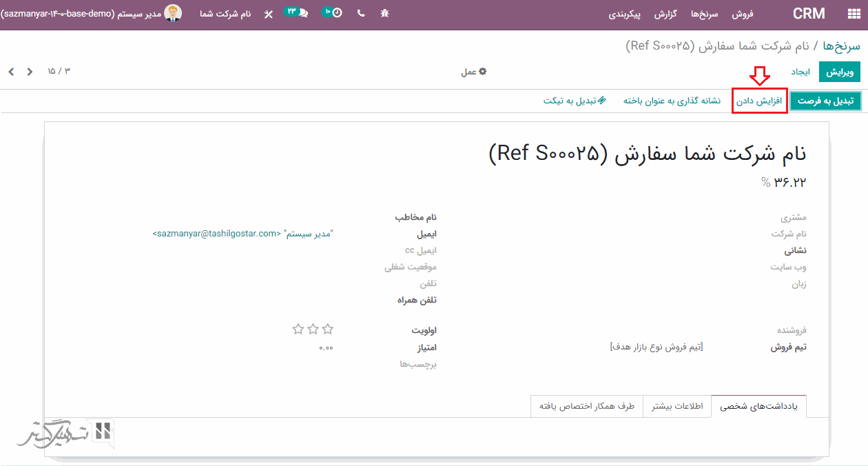The height and width of the screenshot is (466, 868).
Task: Open chat messages icon with badge 23
Action: [296, 12]
